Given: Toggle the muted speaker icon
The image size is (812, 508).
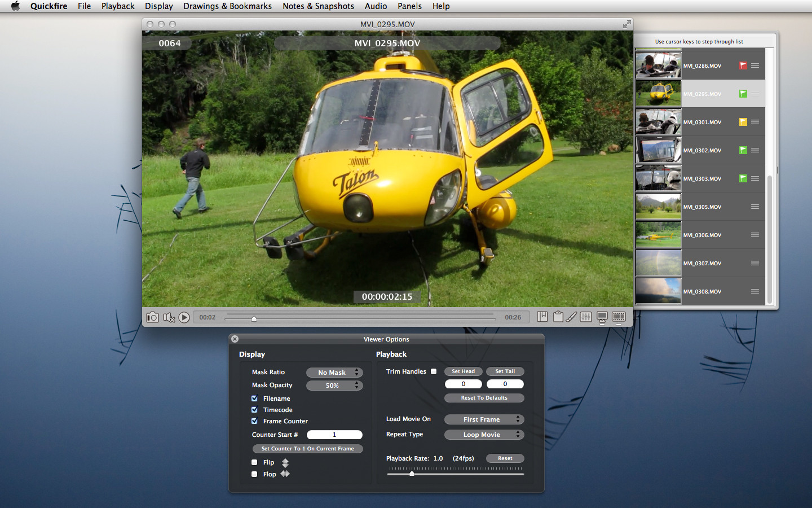Looking at the screenshot, I should tap(169, 317).
